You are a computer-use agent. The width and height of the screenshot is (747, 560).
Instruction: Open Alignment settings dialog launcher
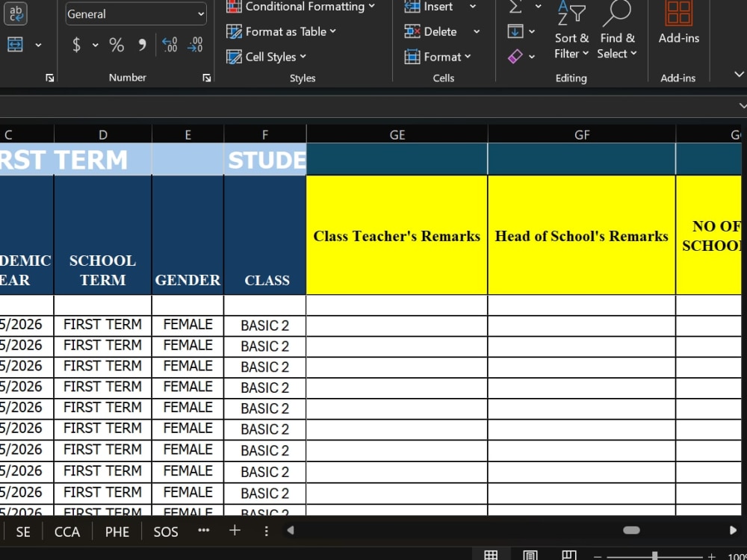click(49, 78)
